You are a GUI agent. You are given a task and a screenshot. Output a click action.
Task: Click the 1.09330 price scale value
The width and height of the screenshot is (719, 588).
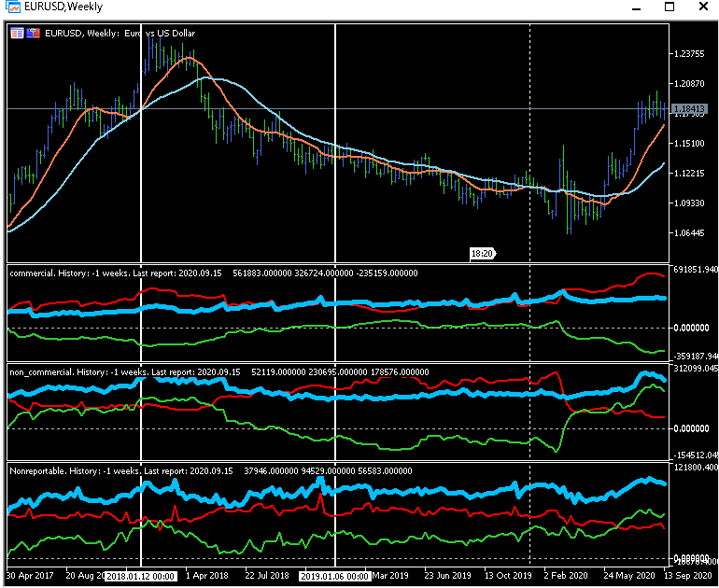click(x=689, y=203)
